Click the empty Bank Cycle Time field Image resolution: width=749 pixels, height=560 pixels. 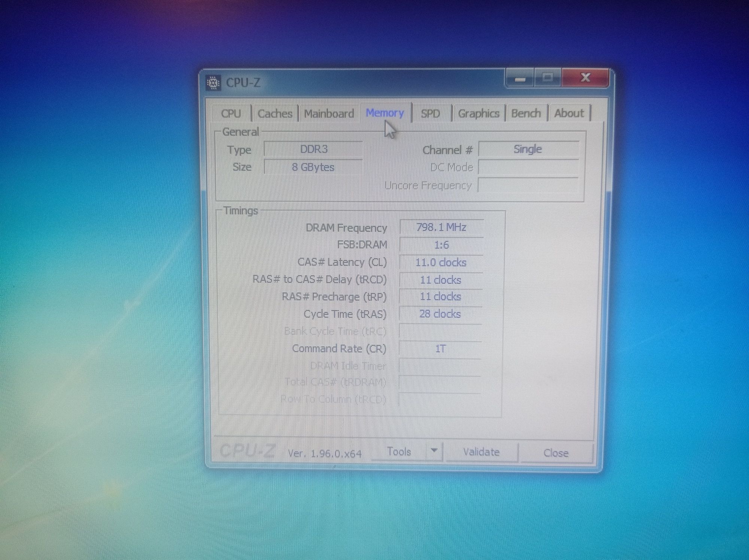pos(440,332)
